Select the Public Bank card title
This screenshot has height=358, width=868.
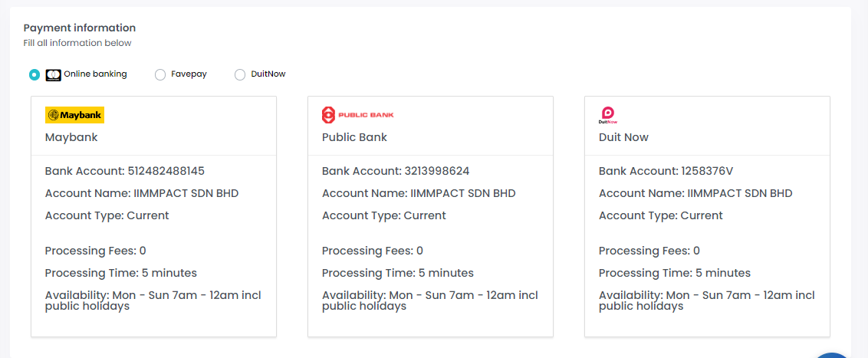pos(354,137)
